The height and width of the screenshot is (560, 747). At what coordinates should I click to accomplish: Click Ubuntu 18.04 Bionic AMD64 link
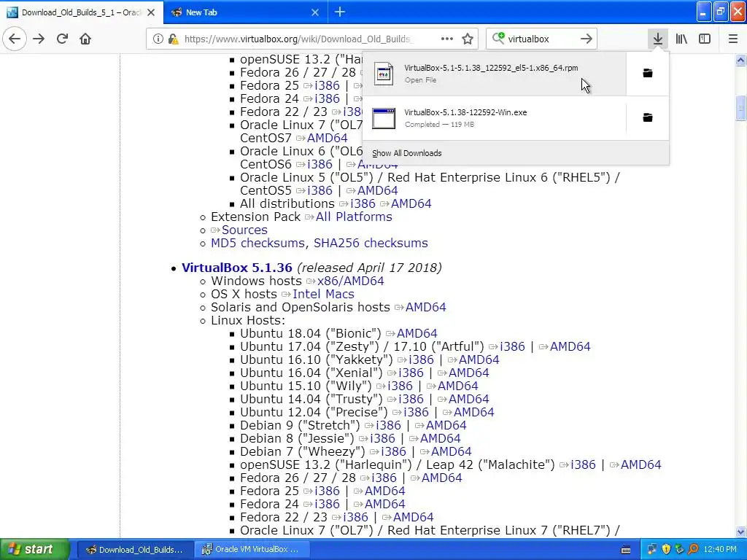[x=417, y=333]
